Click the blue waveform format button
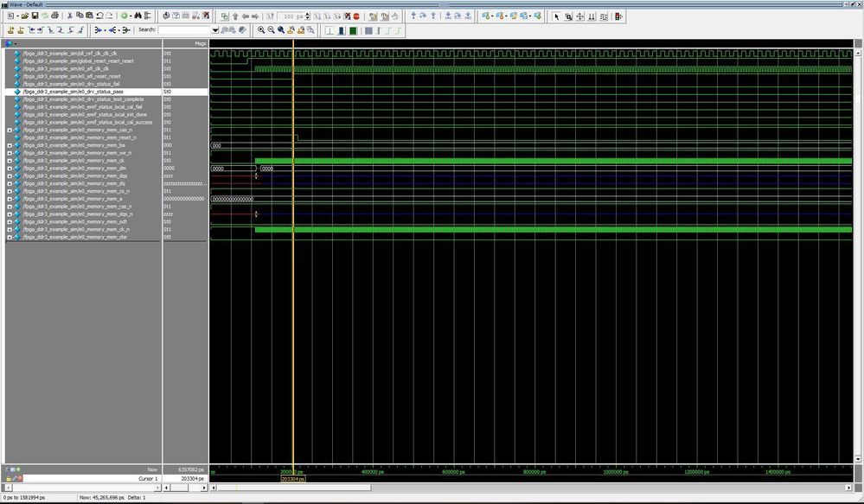The width and height of the screenshot is (864, 504). point(341,30)
